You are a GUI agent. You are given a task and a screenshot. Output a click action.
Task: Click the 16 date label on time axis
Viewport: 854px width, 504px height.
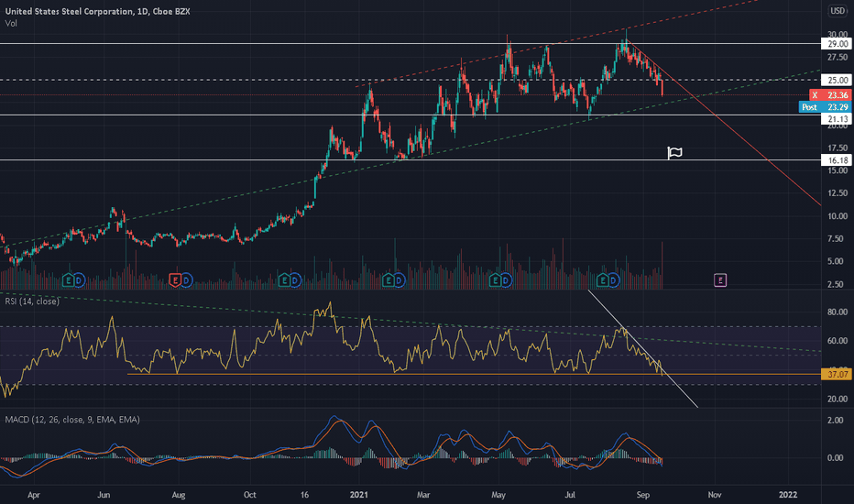pyautogui.click(x=304, y=495)
